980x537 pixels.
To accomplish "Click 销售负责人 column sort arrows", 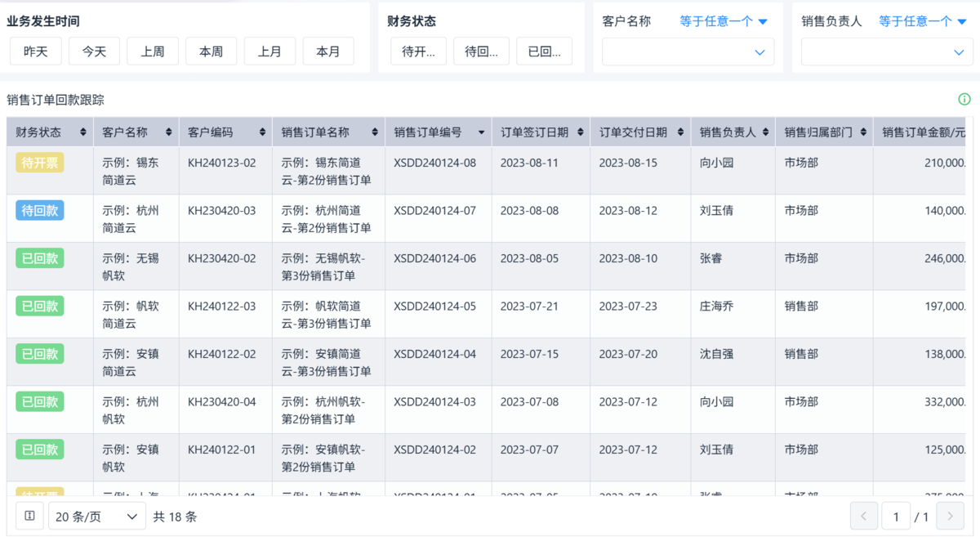I will pyautogui.click(x=765, y=132).
